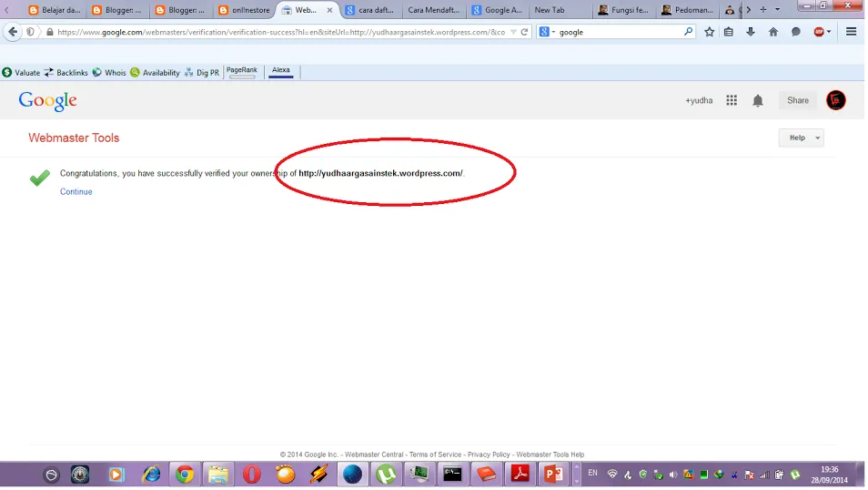The height and width of the screenshot is (490, 868).
Task: Open uTorrent from the taskbar
Action: (x=386, y=475)
